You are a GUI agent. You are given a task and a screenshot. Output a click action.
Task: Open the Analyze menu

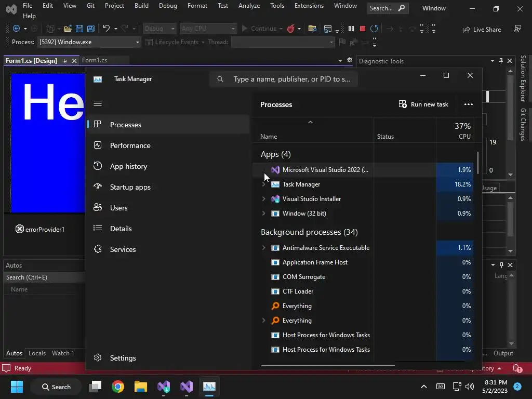click(x=249, y=6)
